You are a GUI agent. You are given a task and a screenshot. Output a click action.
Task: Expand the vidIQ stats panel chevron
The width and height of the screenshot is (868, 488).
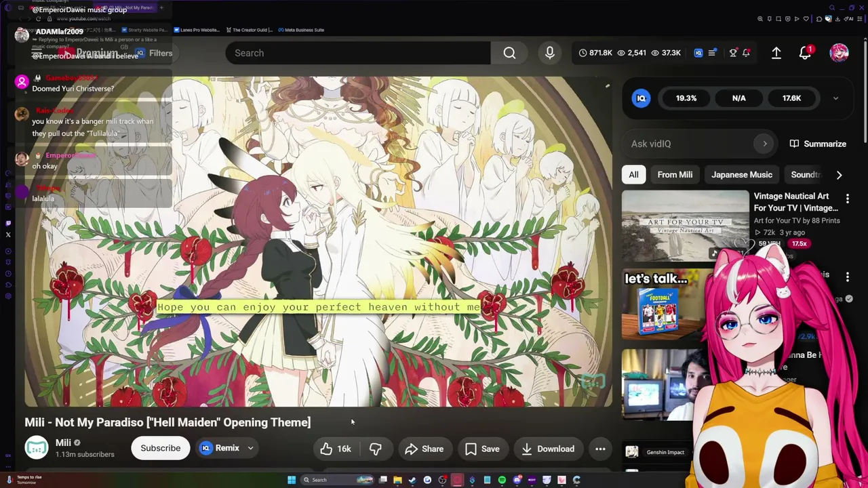[x=835, y=98]
